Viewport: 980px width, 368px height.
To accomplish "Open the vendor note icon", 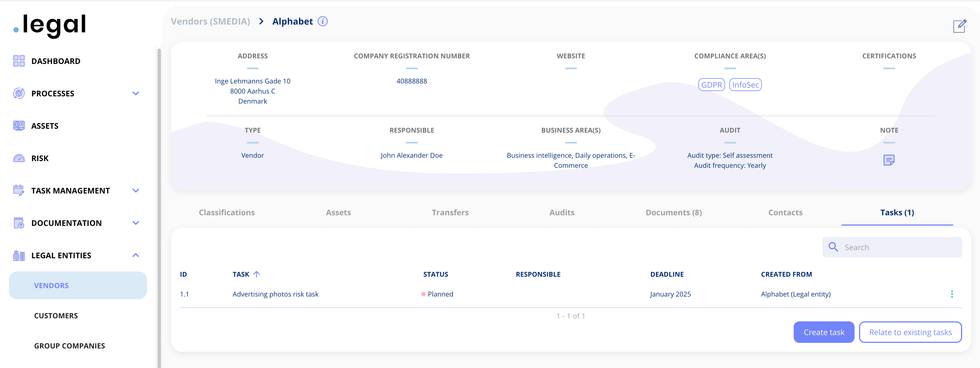I will 889,160.
